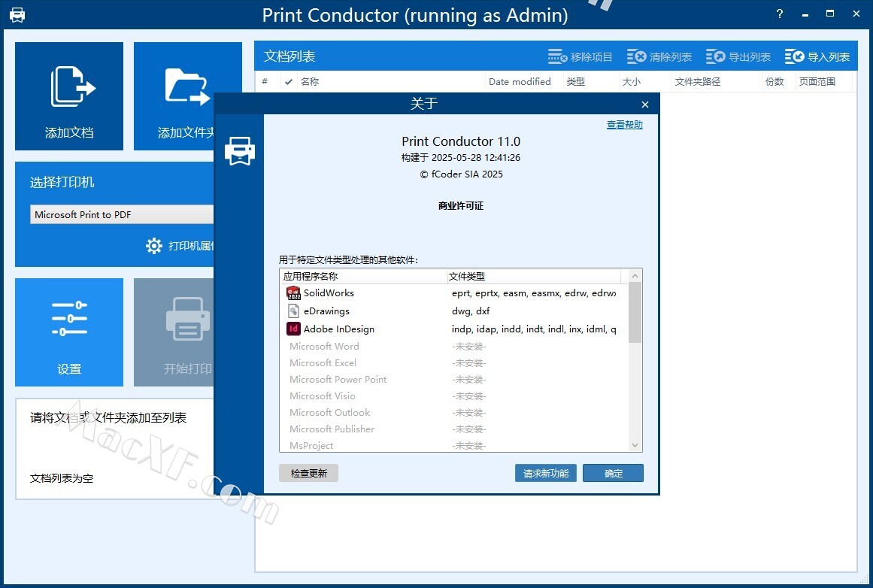Open the printer selection box showing Microsoft Print to PDF
873x588 pixels.
[x=122, y=214]
